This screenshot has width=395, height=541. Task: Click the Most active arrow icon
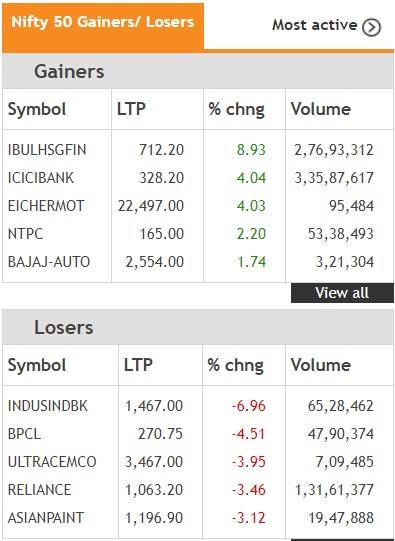[371, 27]
